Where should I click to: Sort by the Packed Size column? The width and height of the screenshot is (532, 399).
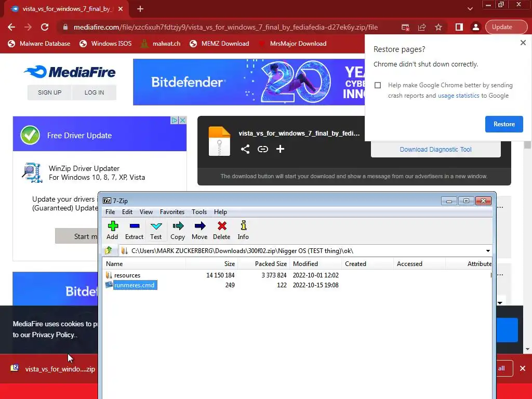[x=263, y=263]
